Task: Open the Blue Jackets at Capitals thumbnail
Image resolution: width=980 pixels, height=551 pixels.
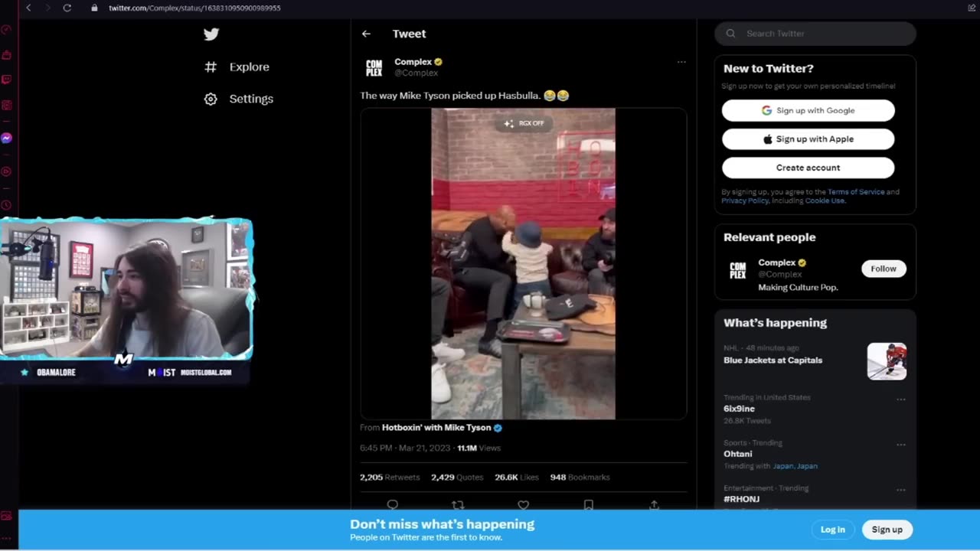Action: coord(887,361)
